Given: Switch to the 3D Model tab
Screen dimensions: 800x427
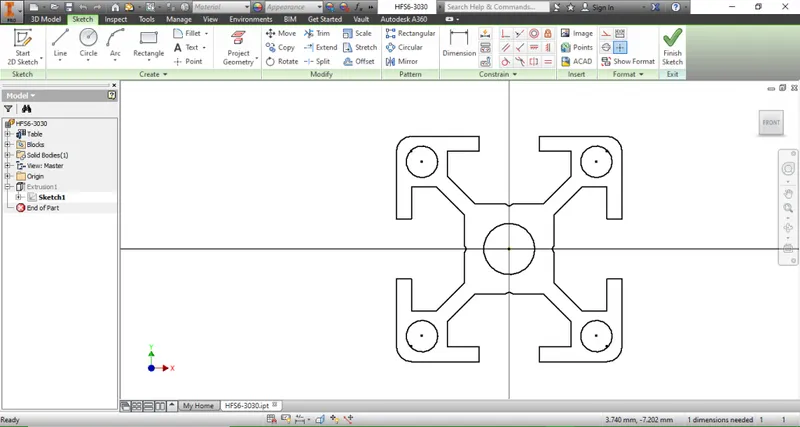Looking at the screenshot, I should coord(46,19).
